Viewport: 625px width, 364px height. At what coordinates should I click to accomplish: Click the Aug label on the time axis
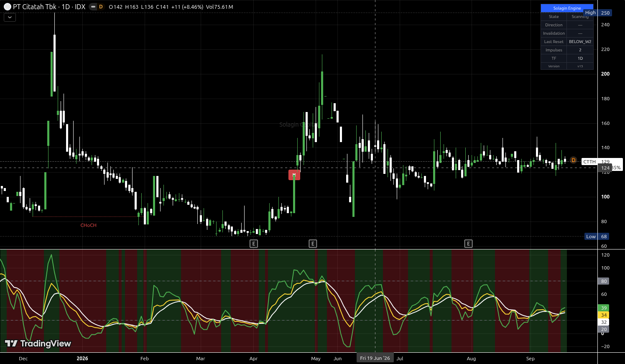click(x=471, y=359)
